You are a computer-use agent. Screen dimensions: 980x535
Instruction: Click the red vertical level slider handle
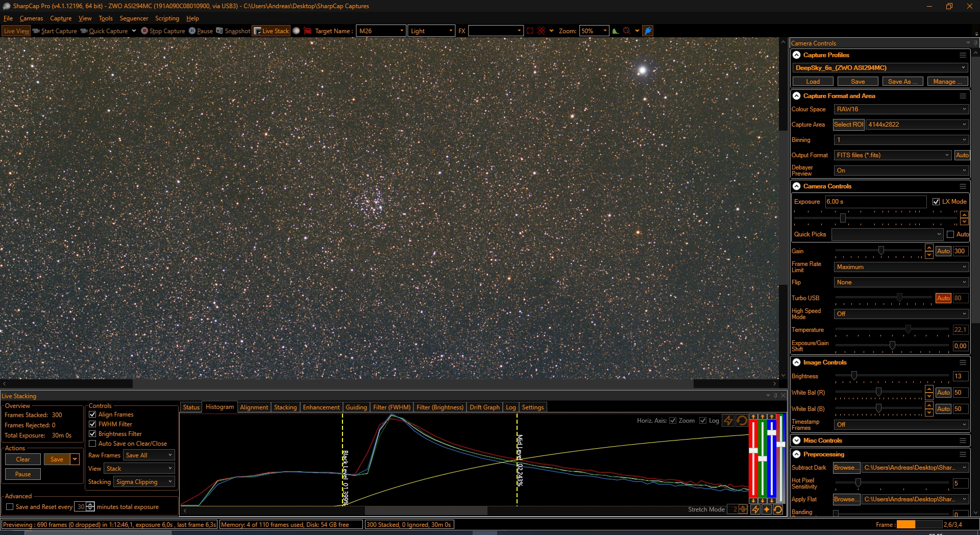(753, 450)
